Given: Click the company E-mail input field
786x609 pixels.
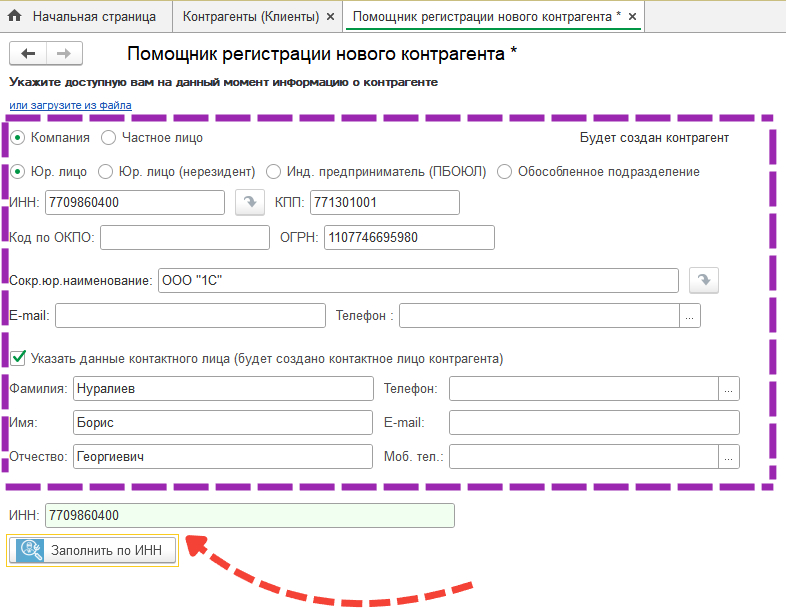Looking at the screenshot, I should (x=190, y=316).
